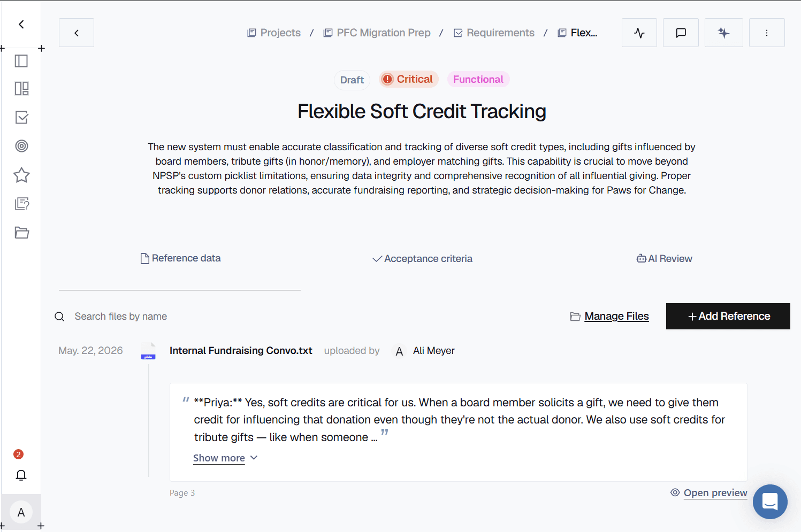Open the activity pulse icon in header
The width and height of the screenshot is (801, 532).
639,33
